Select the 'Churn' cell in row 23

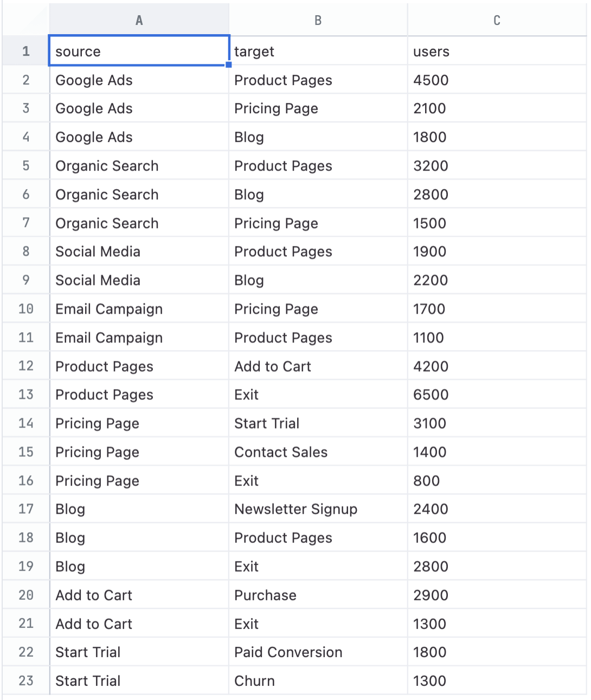click(318, 680)
